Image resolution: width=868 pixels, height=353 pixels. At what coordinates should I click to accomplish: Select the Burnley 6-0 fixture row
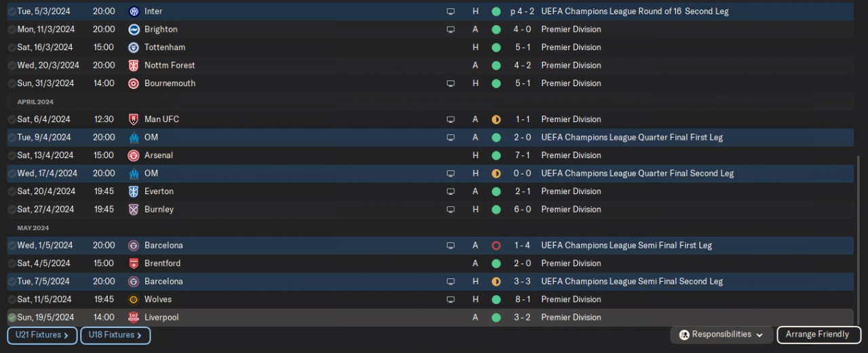pos(430,210)
